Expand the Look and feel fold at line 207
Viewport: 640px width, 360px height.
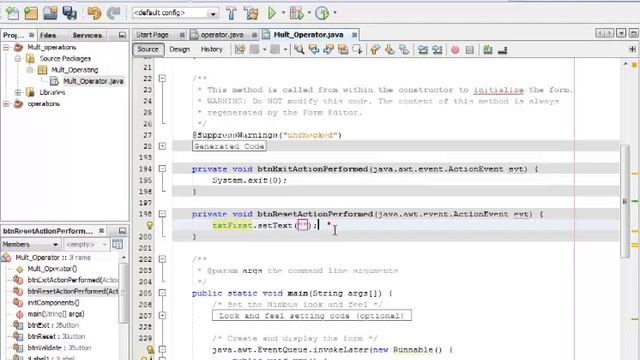pyautogui.click(x=162, y=316)
